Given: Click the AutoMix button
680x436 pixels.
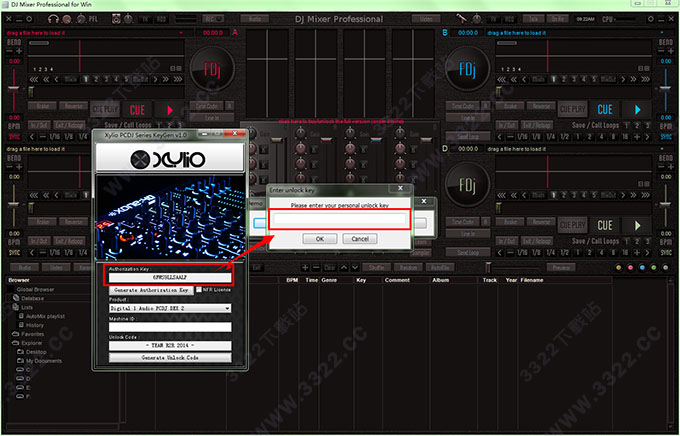Looking at the screenshot, I should point(440,268).
